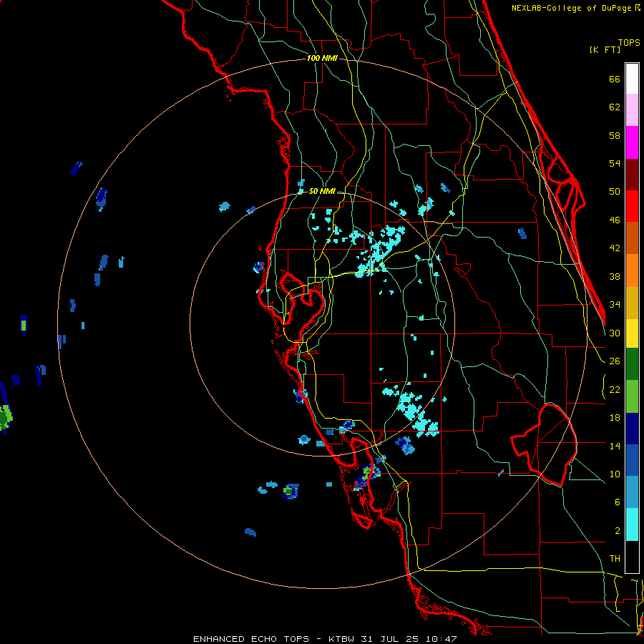Click the 34 legend value
The width and height of the screenshot is (644, 644).
(615, 305)
